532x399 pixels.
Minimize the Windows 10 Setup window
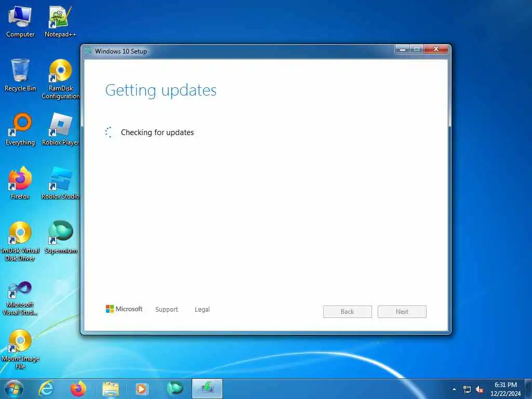(403, 49)
